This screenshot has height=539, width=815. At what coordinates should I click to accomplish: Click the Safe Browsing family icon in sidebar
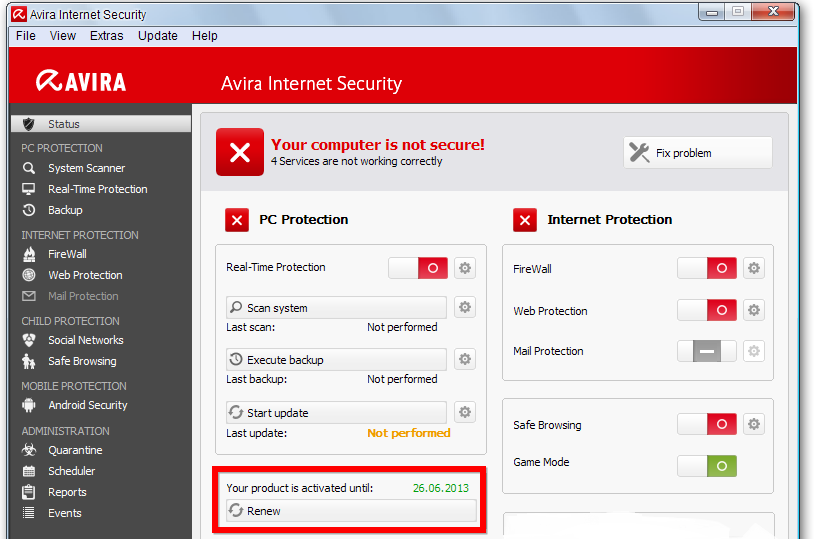(x=29, y=361)
